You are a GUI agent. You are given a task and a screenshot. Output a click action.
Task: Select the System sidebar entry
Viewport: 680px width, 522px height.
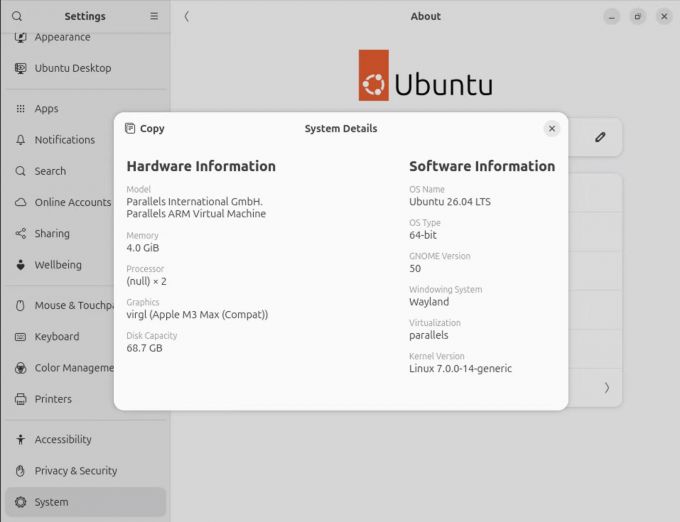click(x=85, y=502)
